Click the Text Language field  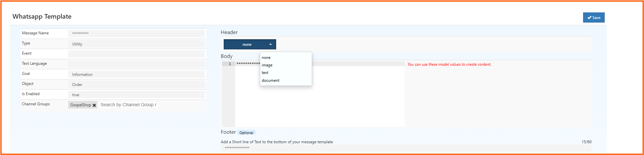coord(136,64)
